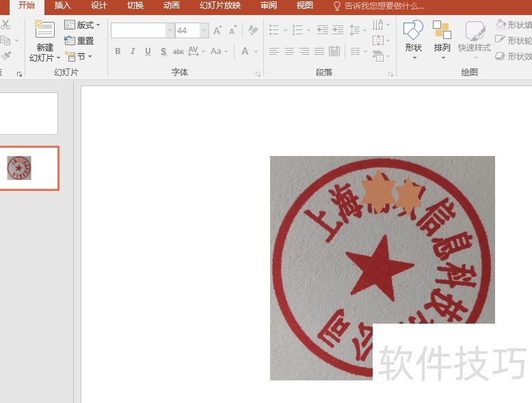Switch to the 开始 Home tab
Viewport: 532px width, 403px height.
point(27,5)
